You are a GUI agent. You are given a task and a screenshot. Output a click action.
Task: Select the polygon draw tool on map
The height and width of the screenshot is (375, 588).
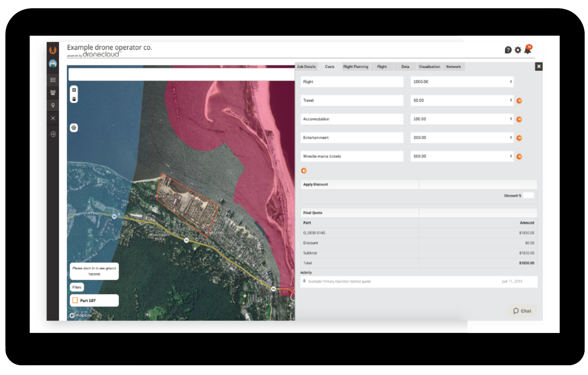pyautogui.click(x=74, y=90)
